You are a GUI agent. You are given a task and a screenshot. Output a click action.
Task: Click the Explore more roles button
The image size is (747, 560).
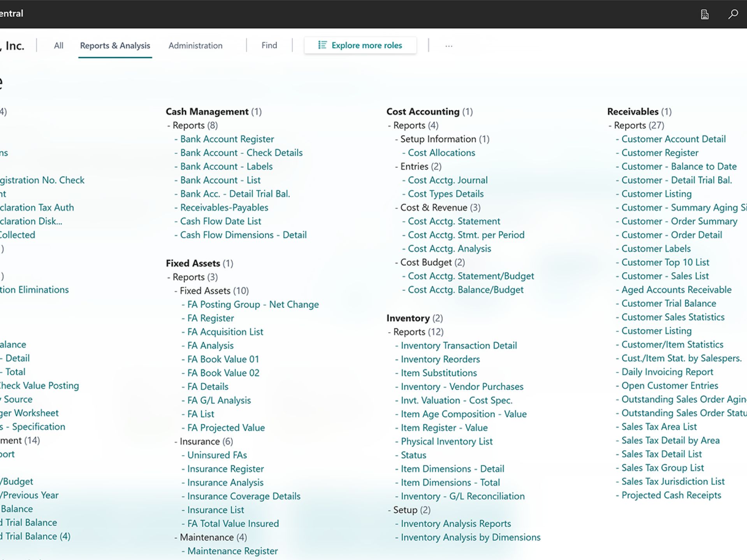pos(360,46)
